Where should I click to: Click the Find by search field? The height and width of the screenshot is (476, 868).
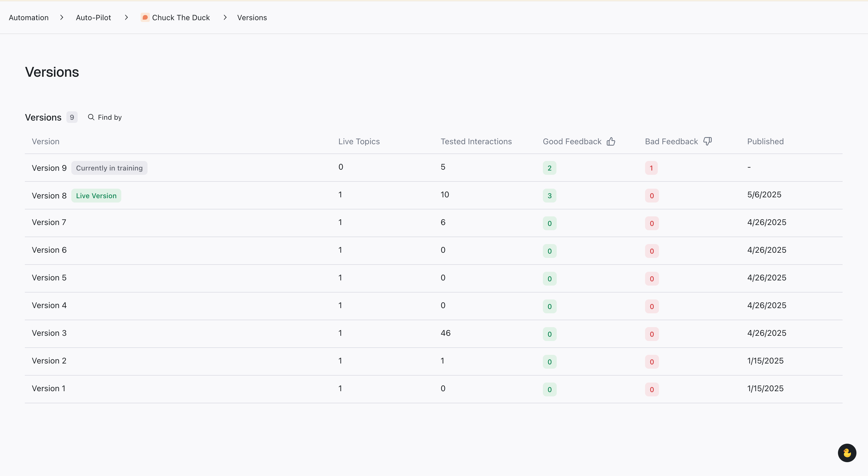pyautogui.click(x=105, y=117)
